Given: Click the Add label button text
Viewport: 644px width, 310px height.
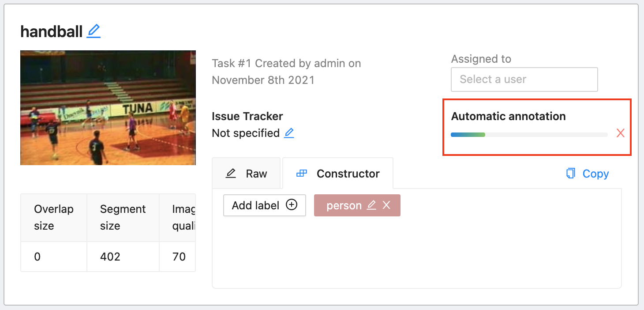Looking at the screenshot, I should [x=256, y=205].
